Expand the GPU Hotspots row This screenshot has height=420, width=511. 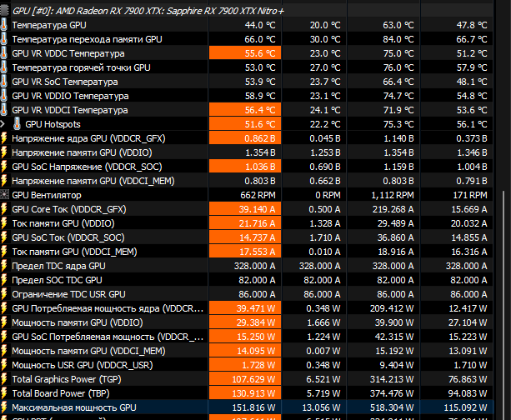(3, 124)
